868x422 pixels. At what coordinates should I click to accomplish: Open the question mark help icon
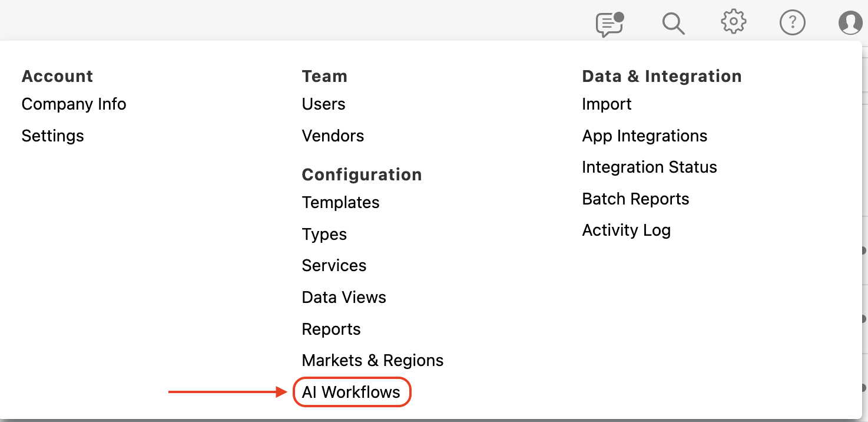(x=792, y=23)
